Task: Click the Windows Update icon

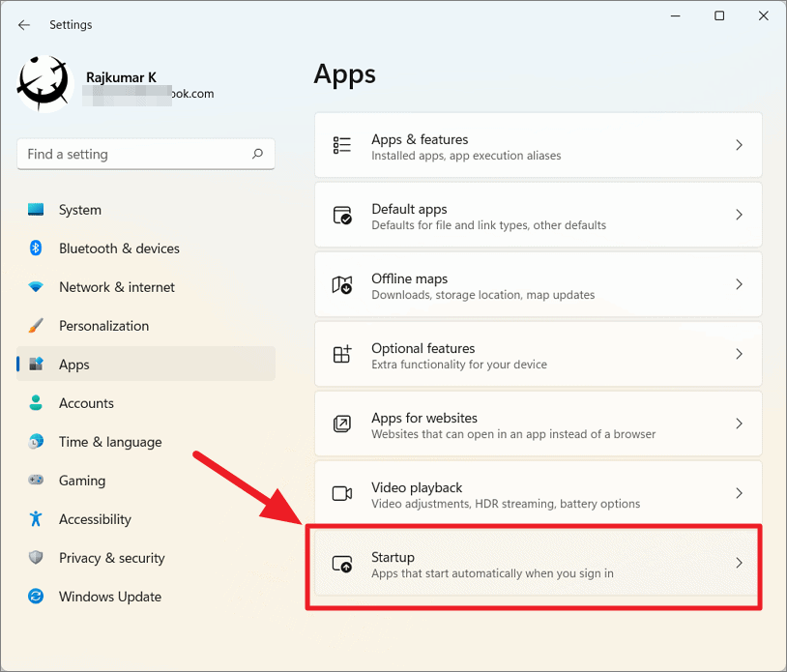Action: [x=35, y=597]
